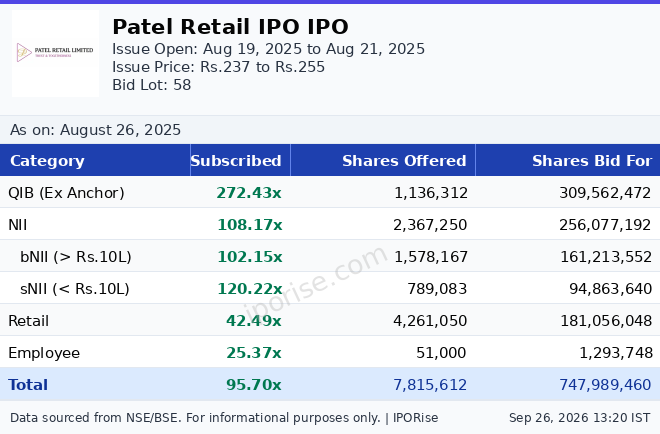Click the 42.49x Retail subscription value

[254, 321]
